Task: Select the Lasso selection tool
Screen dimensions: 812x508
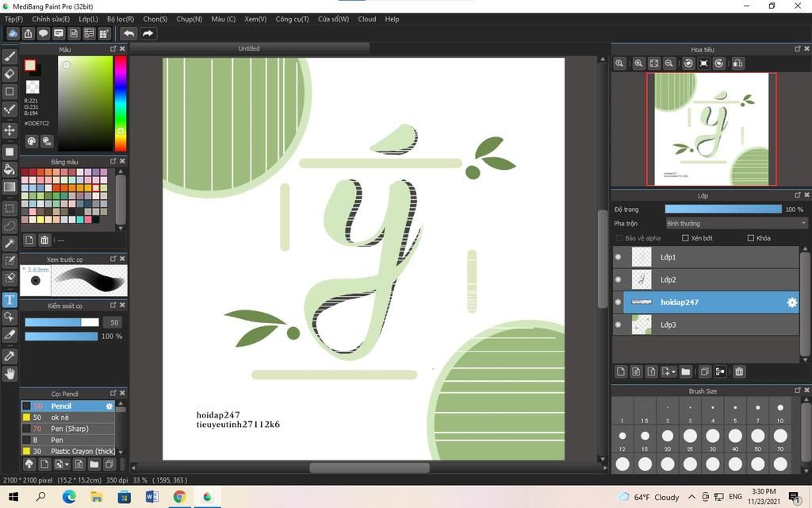Action: (10, 226)
